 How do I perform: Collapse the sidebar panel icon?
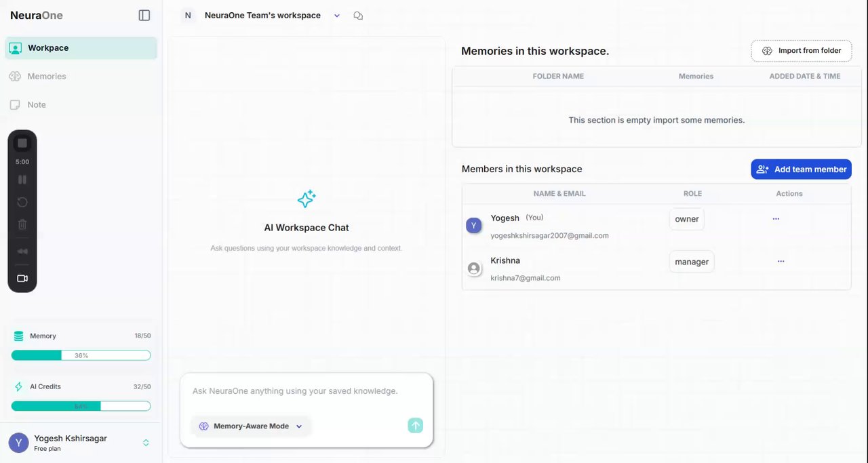144,15
